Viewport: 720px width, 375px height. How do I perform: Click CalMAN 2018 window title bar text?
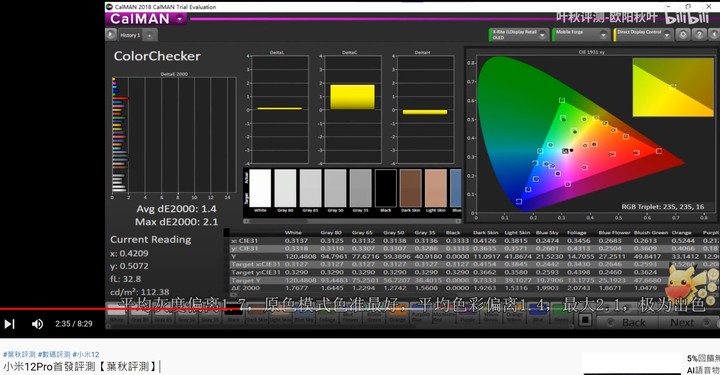165,7
